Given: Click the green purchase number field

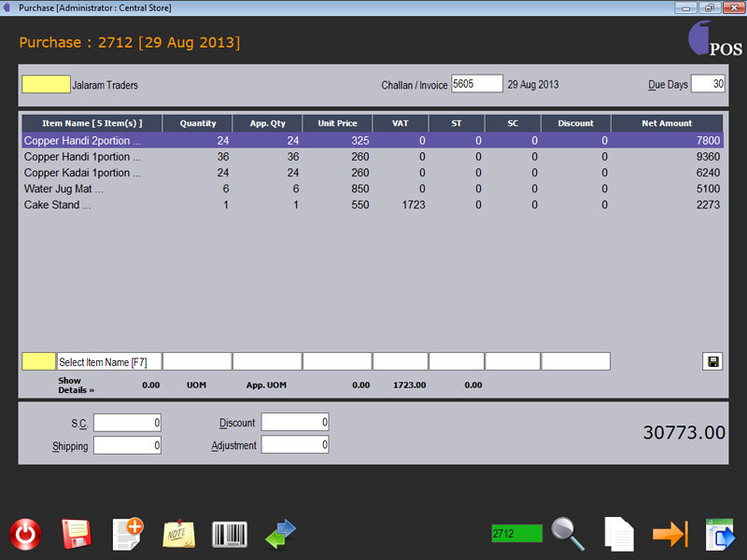Looking at the screenshot, I should tap(516, 534).
